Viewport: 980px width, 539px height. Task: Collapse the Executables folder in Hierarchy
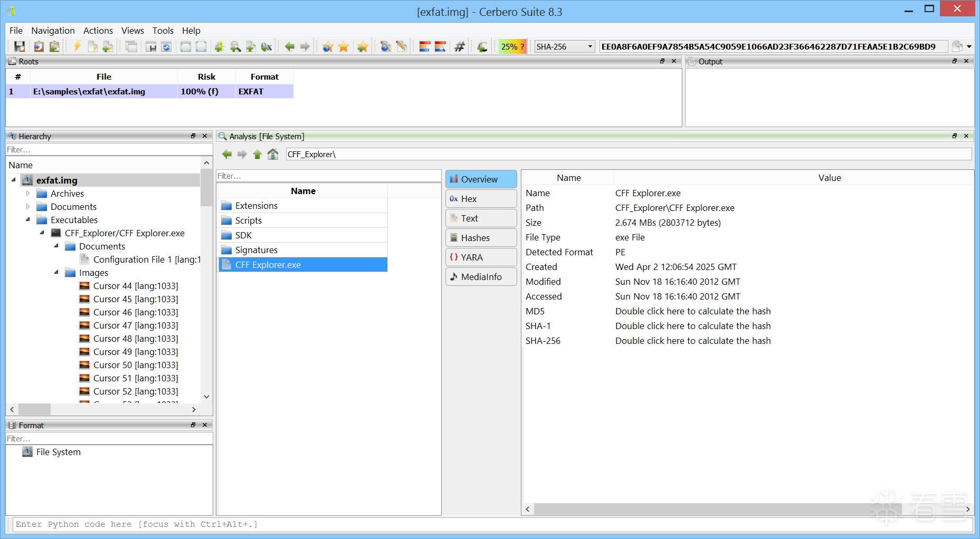pyautogui.click(x=28, y=220)
